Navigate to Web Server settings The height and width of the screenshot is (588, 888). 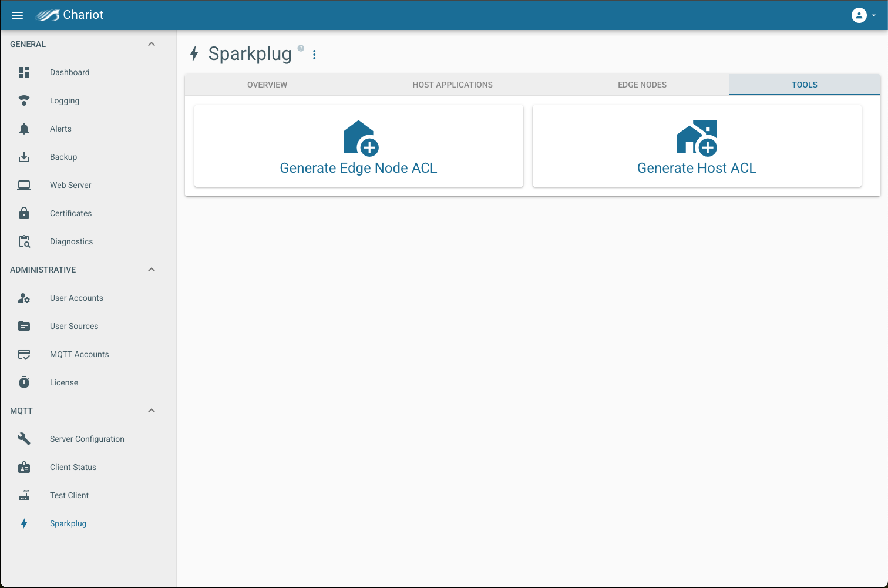tap(70, 185)
